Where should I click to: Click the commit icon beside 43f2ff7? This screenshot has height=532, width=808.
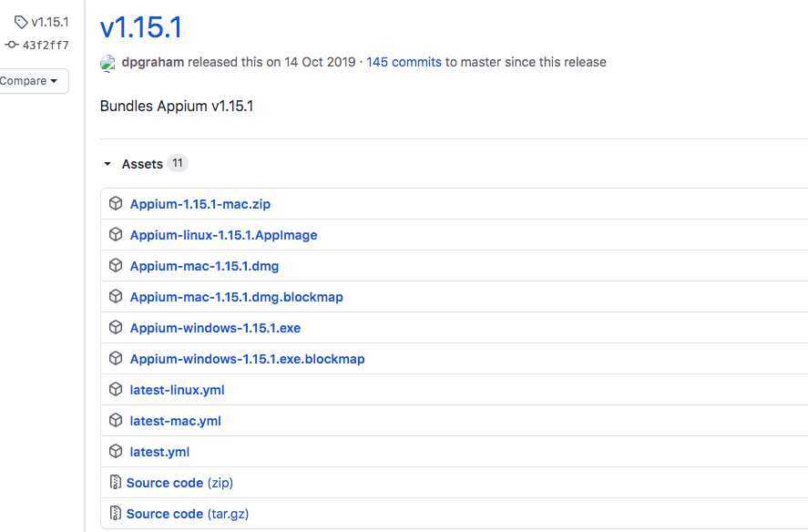pos(11,45)
